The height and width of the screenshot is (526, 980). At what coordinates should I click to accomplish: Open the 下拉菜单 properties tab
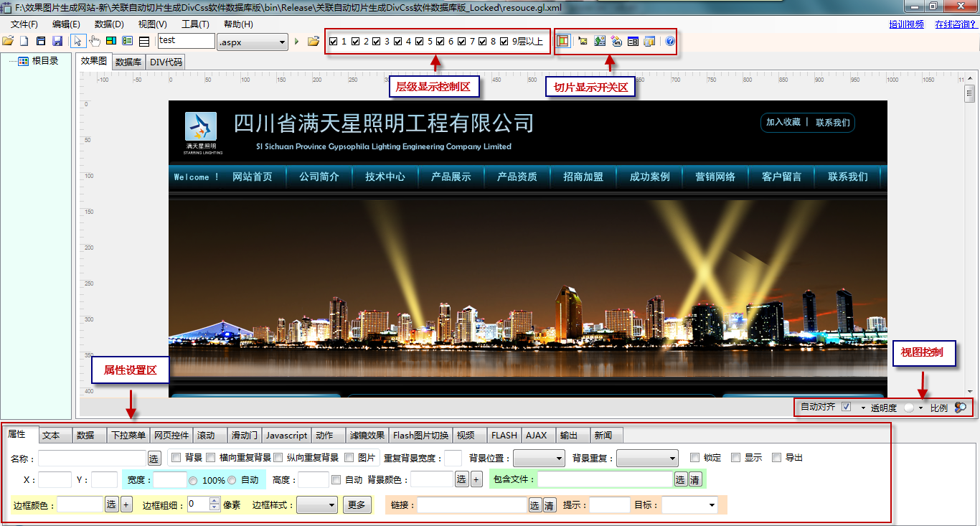tap(128, 436)
